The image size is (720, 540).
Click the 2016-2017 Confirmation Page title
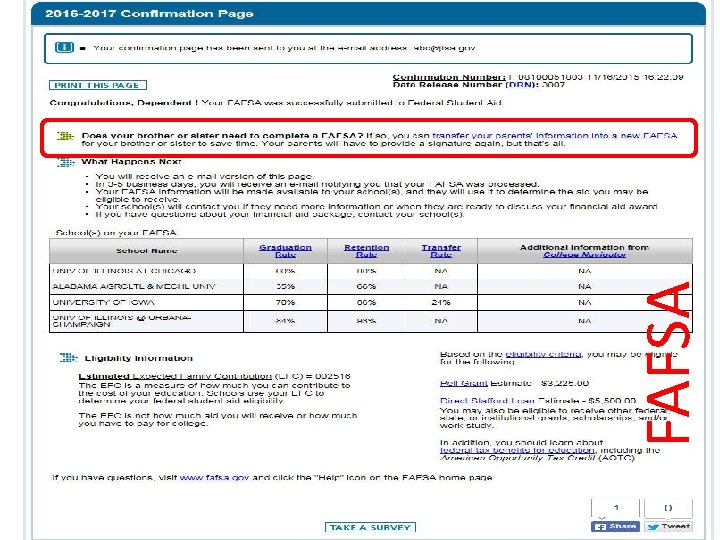point(149,14)
